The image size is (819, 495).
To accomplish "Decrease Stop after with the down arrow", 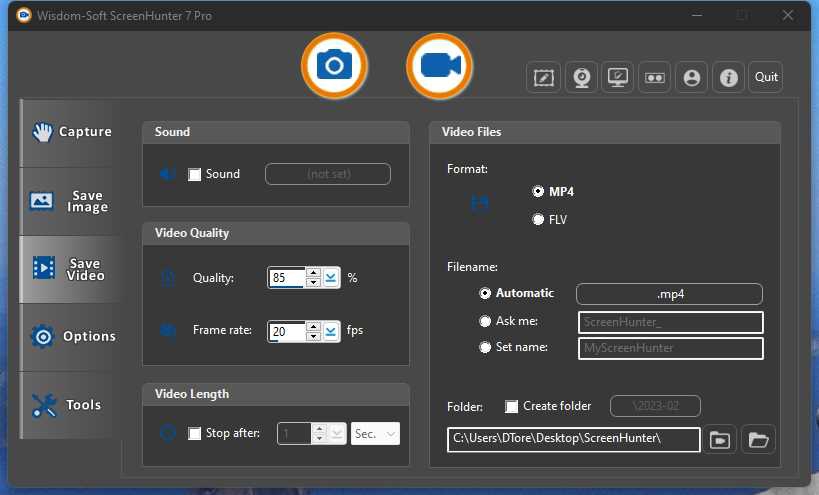I will point(319,439).
